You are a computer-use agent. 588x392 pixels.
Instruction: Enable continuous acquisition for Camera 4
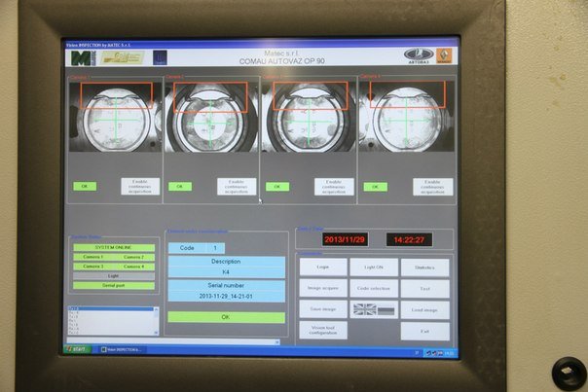point(433,187)
